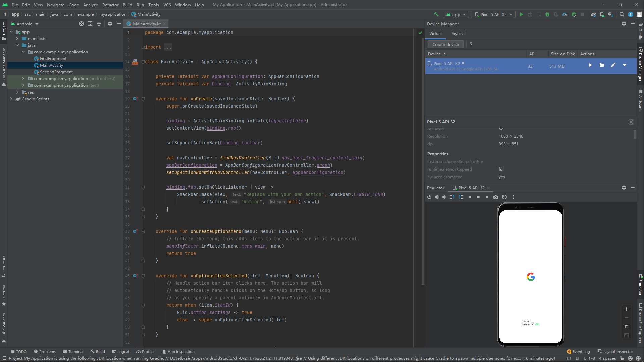The height and width of the screenshot is (362, 644).
Task: Click the emulator zoom in plus button
Action: 626,309
